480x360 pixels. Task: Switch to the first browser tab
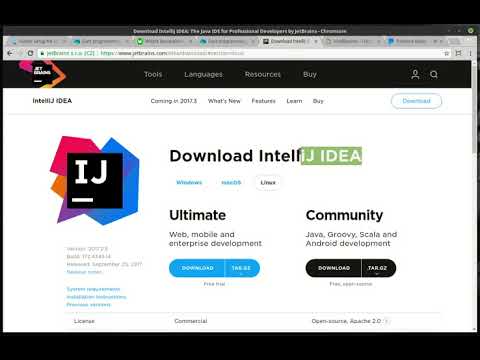point(37,42)
